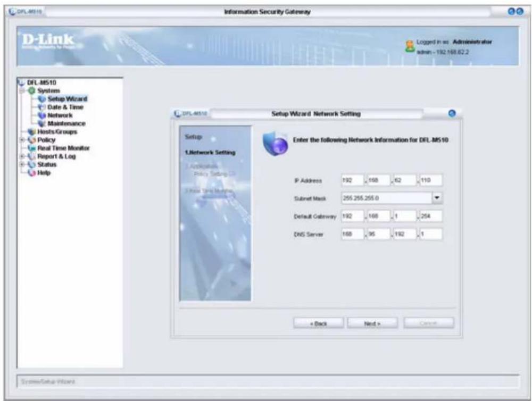532x401 pixels.
Task: Click DNS Server second octet field
Action: point(378,234)
